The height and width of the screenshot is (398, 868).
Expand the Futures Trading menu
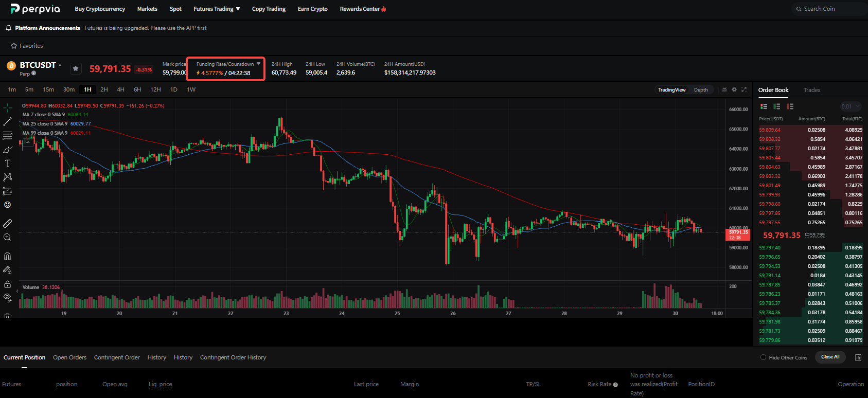(x=217, y=9)
